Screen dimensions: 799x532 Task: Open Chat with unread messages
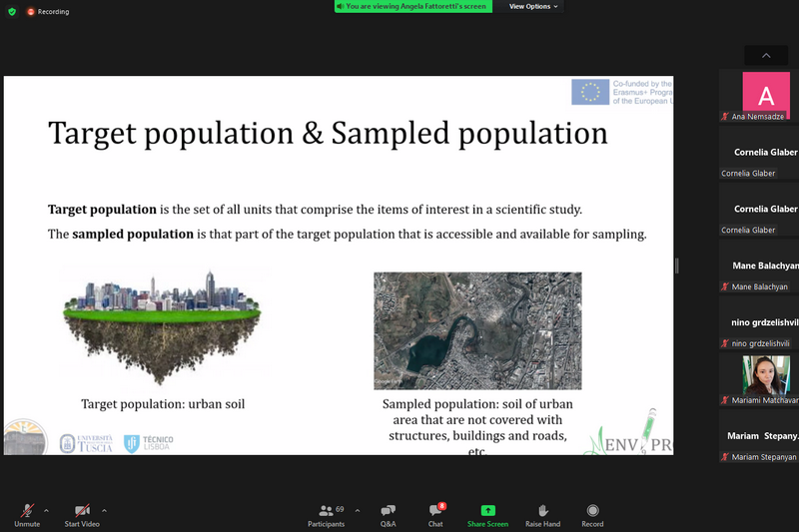tap(435, 515)
